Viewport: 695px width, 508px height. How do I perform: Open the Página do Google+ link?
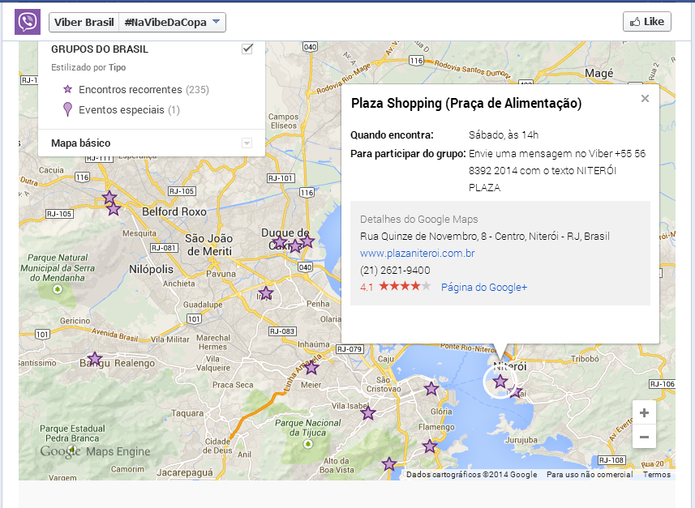click(x=484, y=287)
